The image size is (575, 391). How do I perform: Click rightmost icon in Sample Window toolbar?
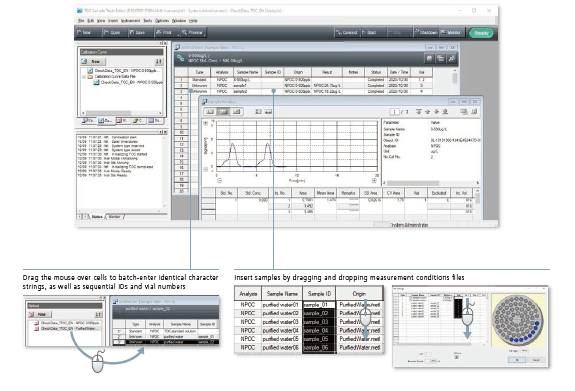point(474,112)
